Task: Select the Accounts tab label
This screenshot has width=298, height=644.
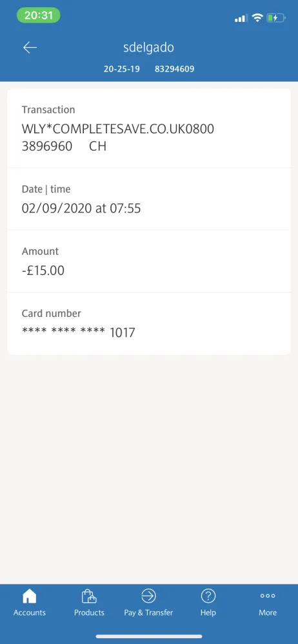Action: 29,612
